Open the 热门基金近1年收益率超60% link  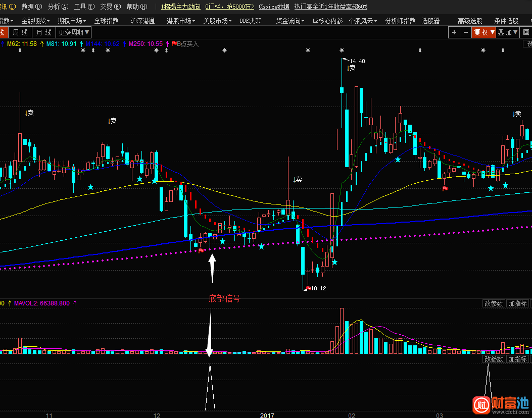pos(331,7)
